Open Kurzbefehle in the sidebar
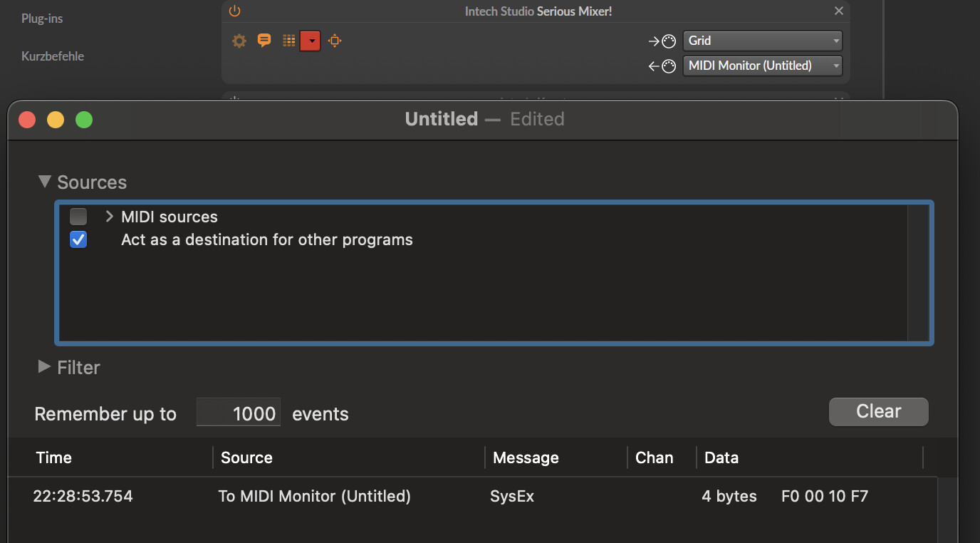Screen dimensions: 980x543 click(x=53, y=56)
